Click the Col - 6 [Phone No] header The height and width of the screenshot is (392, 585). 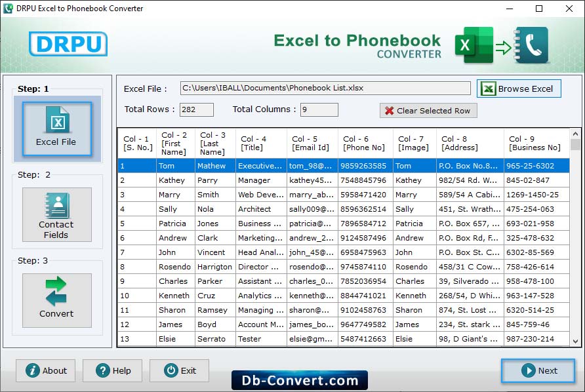click(x=365, y=143)
